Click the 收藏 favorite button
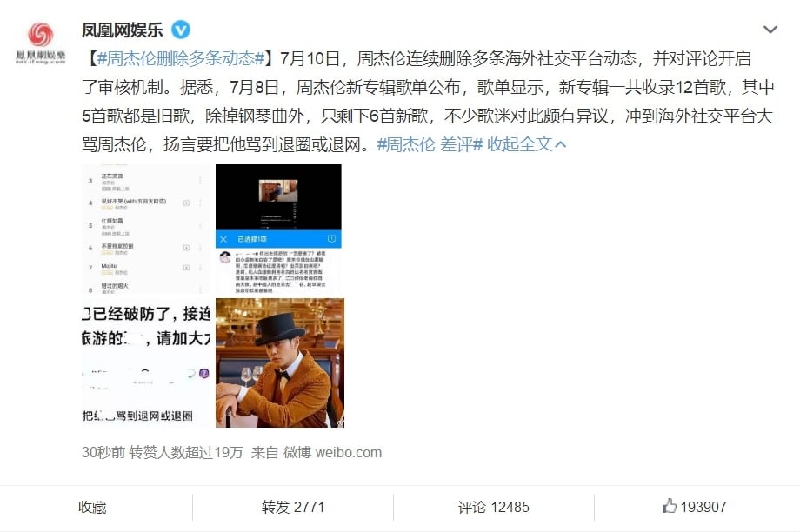This screenshot has width=800, height=532. click(x=92, y=507)
